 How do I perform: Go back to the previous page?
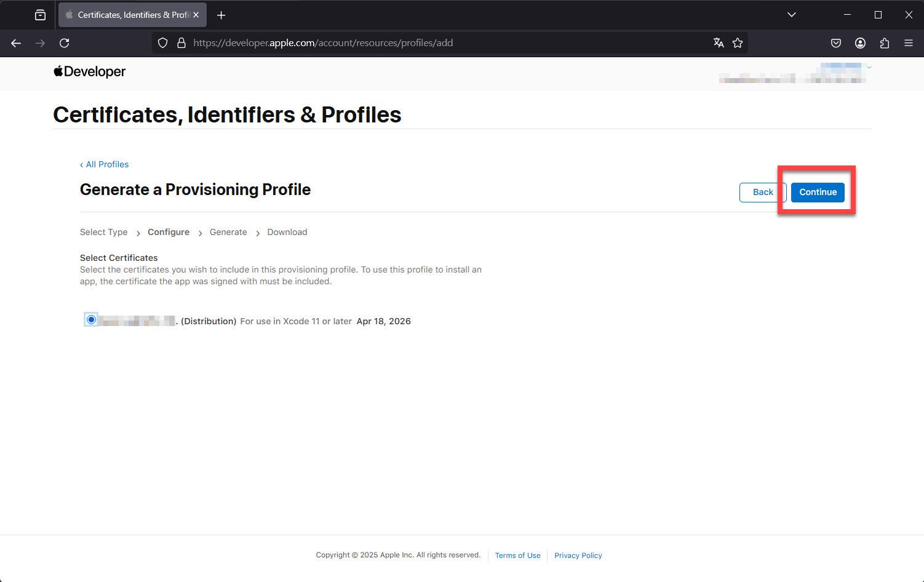coord(16,43)
